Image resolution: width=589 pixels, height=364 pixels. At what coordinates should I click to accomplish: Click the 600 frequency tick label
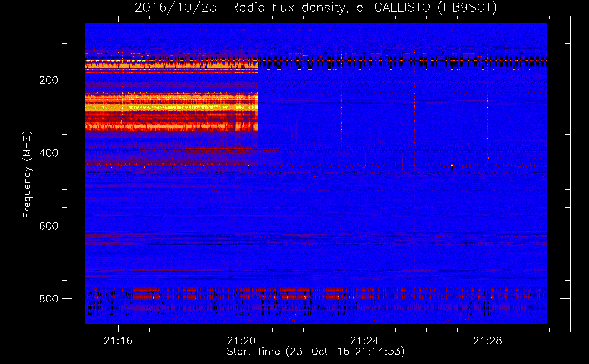(x=49, y=226)
